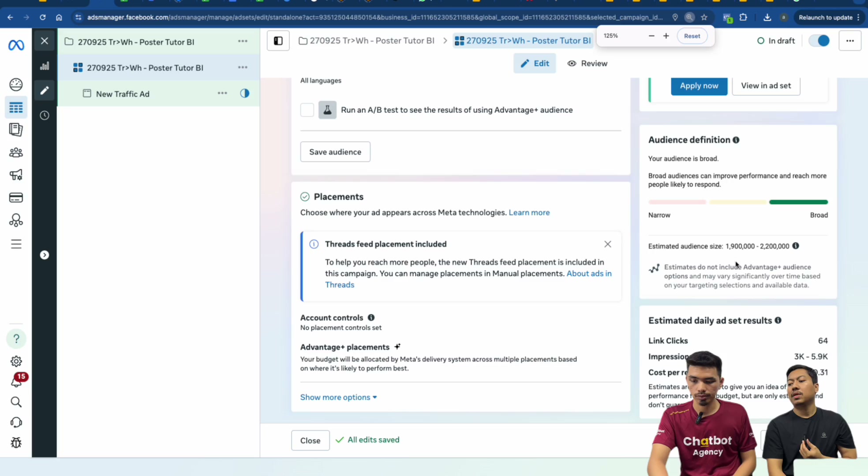The image size is (868, 476).
Task: Expand the Show more options placement dropdown
Action: (x=339, y=397)
